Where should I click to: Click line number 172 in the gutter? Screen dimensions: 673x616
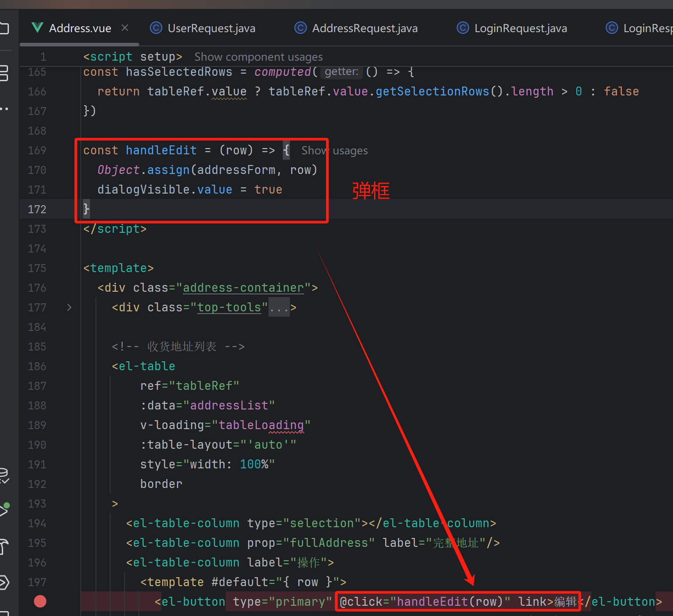[37, 209]
